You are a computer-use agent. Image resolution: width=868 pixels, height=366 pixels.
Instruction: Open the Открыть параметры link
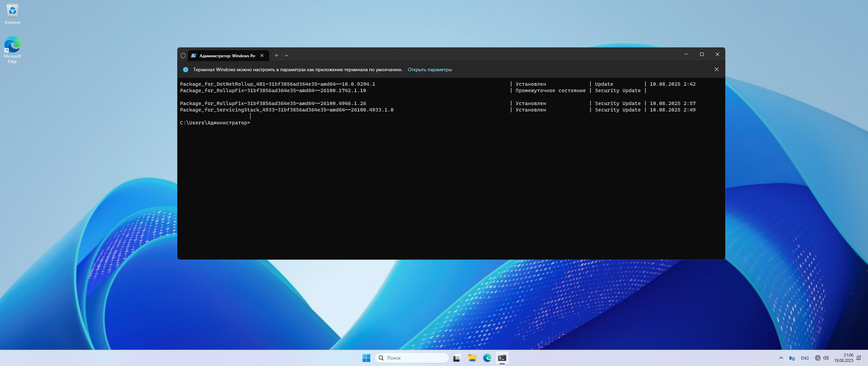pyautogui.click(x=430, y=69)
